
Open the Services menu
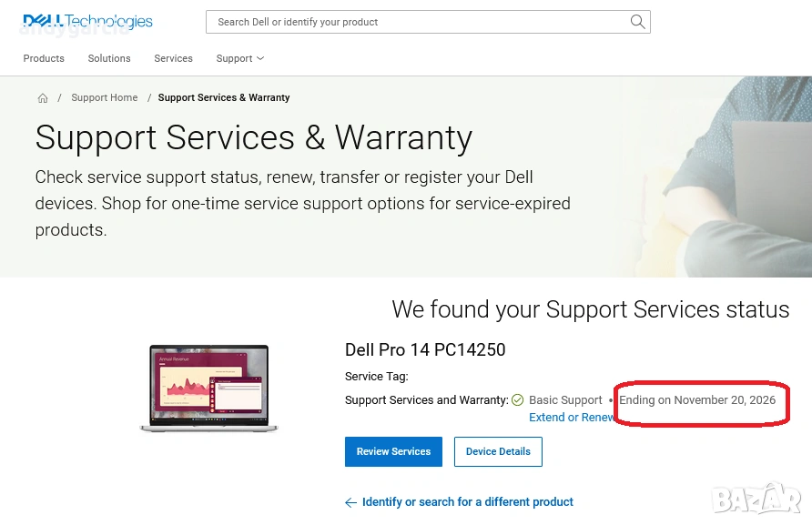tap(173, 58)
